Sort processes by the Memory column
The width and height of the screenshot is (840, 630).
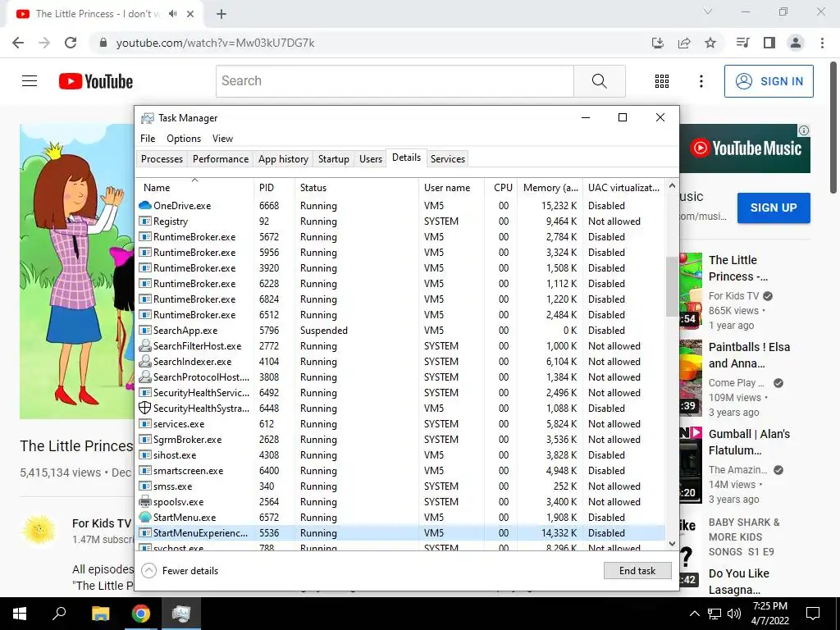[550, 188]
